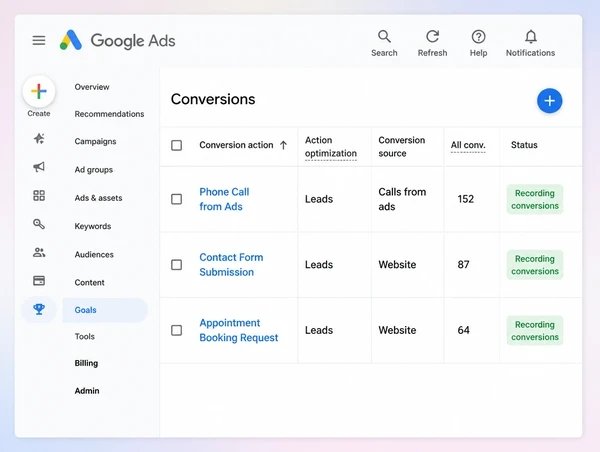The height and width of the screenshot is (452, 600).
Task: Click Leads cell for Appointment Booking Request
Action: point(319,330)
